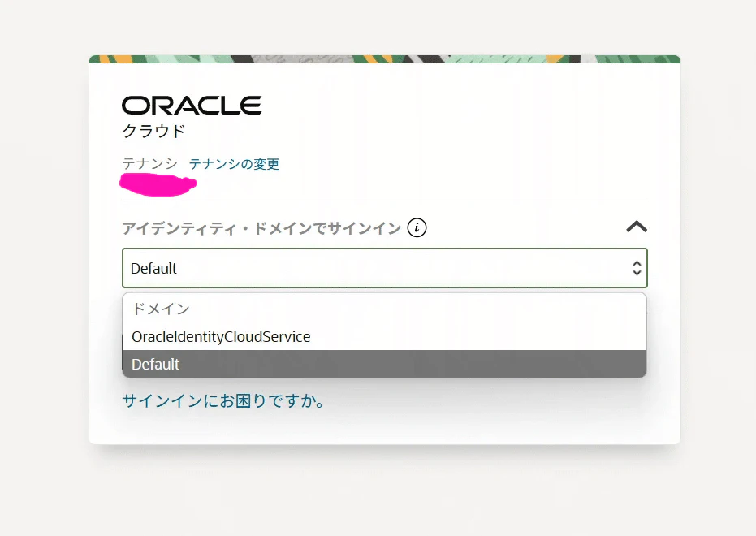The image size is (756, 536).
Task: Collapse the identity domain sign-in section chevron
Action: click(x=637, y=227)
